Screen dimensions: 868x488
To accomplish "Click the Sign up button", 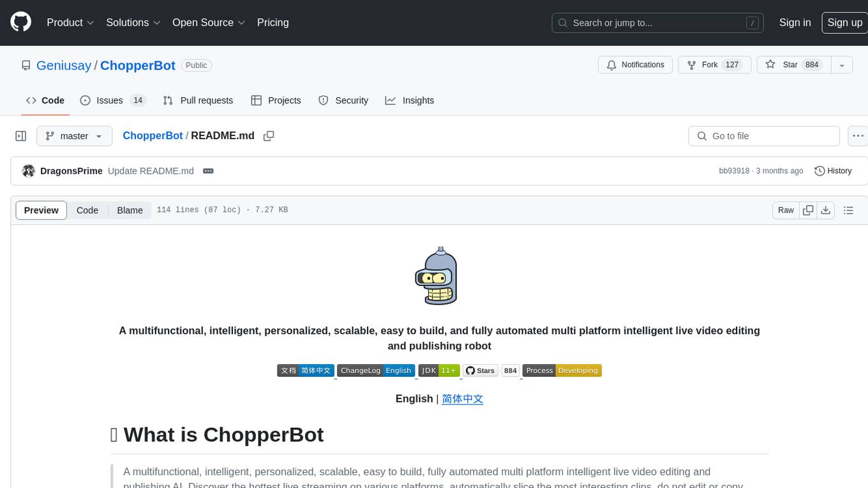I will (844, 22).
